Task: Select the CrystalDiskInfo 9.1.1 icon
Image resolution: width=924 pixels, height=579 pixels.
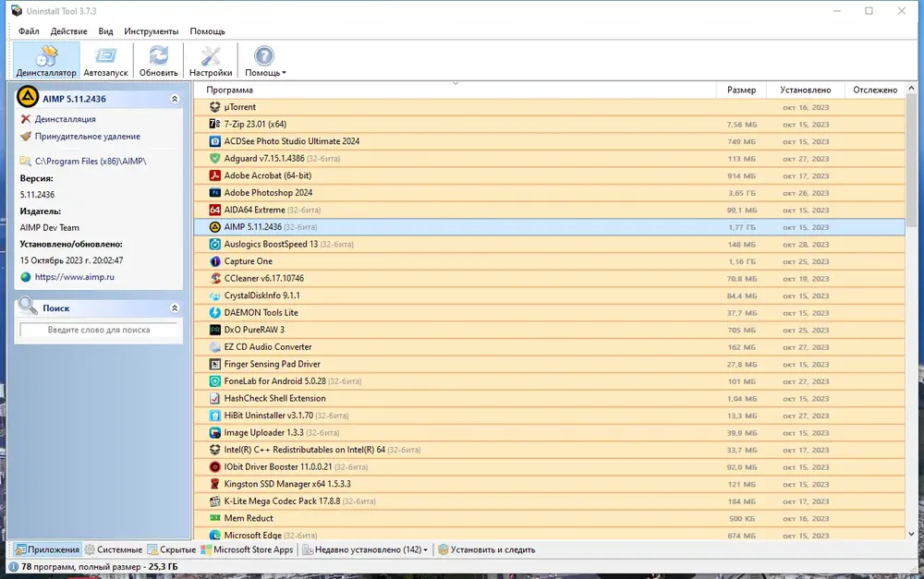Action: tap(215, 296)
